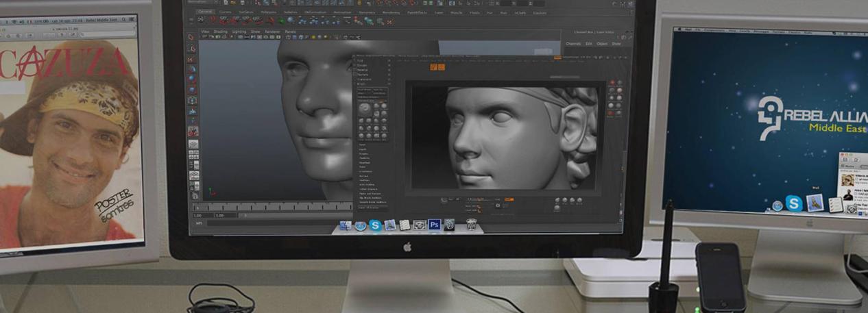Click Object in the Channel Box header
The height and width of the screenshot is (313, 868).
[601, 44]
